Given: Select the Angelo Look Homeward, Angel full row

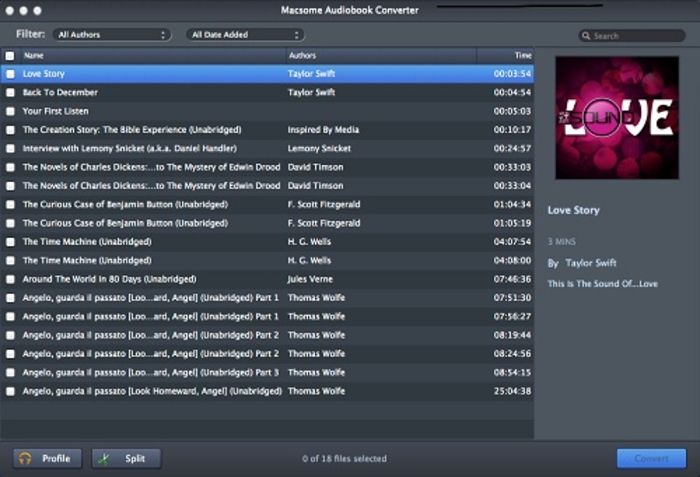Looking at the screenshot, I should [267, 392].
